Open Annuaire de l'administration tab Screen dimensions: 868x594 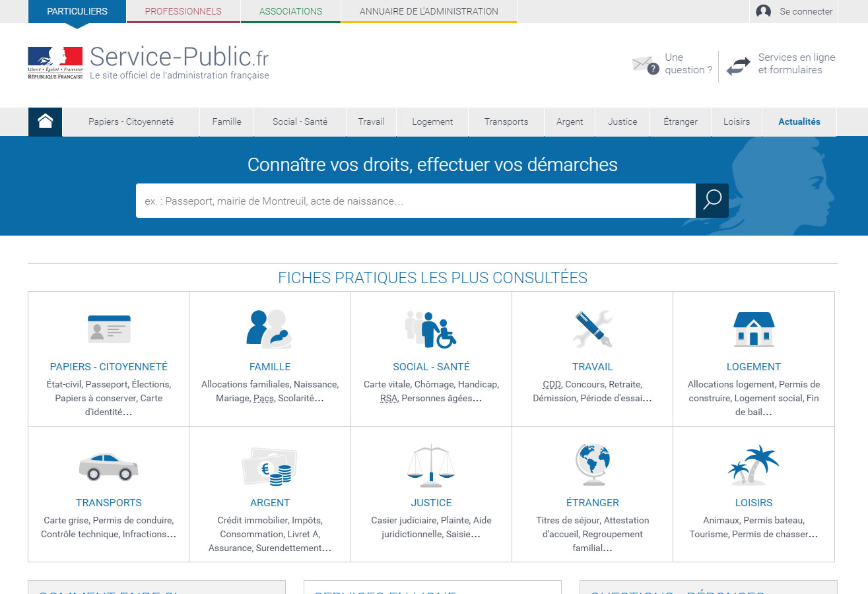click(428, 11)
